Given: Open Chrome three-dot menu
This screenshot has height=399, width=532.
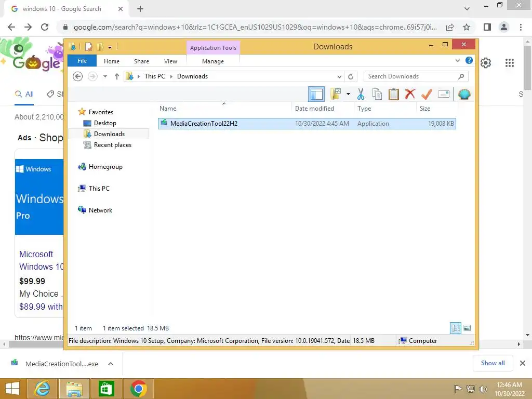Looking at the screenshot, I should 521,27.
